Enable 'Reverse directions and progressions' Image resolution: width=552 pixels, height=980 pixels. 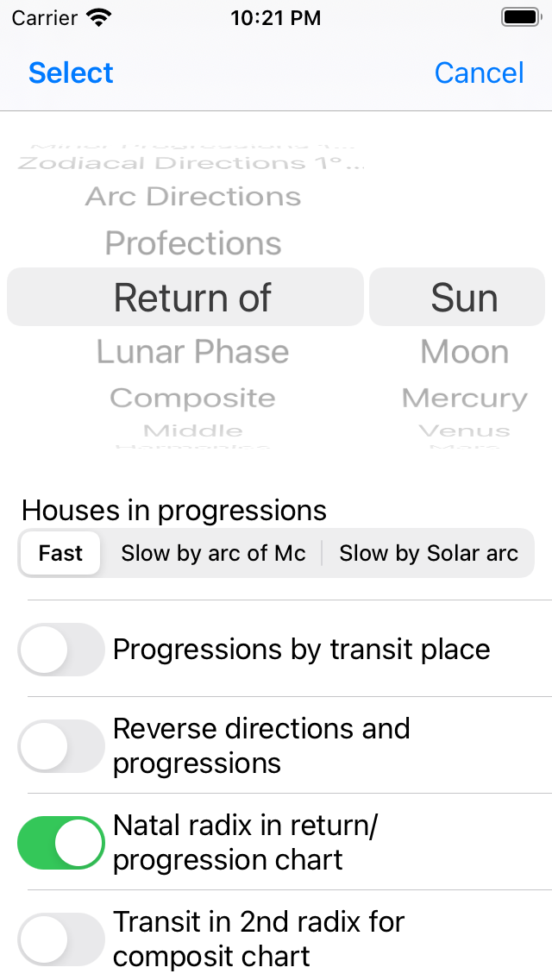point(60,745)
